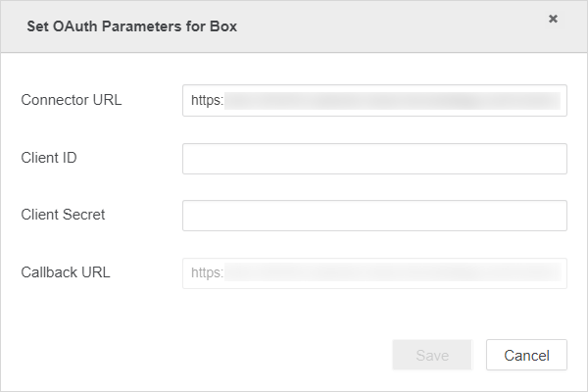Close the Set OAuth Parameters dialog
This screenshot has width=588, height=392.
tap(553, 19)
